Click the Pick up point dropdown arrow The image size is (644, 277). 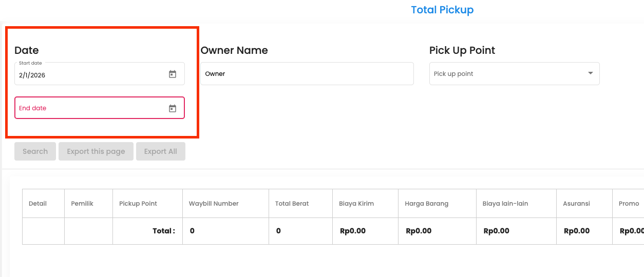(x=590, y=73)
